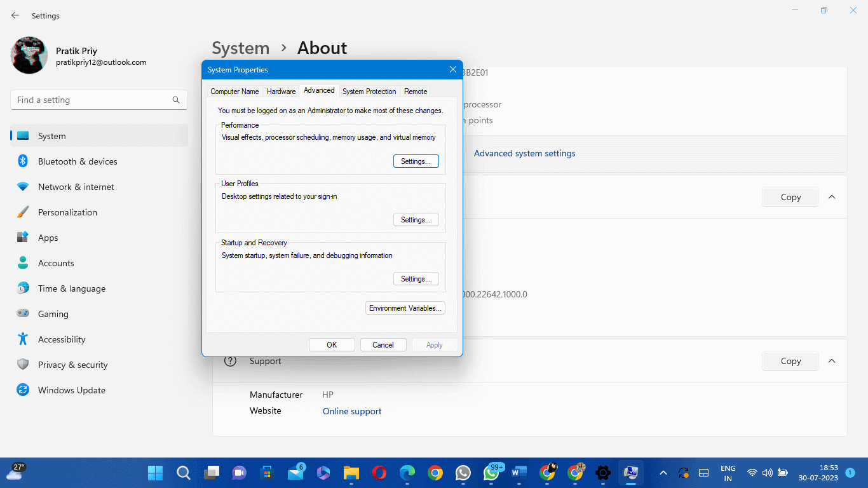Open the Accessibility settings page
Screen dimensions: 868x488
tap(61, 339)
